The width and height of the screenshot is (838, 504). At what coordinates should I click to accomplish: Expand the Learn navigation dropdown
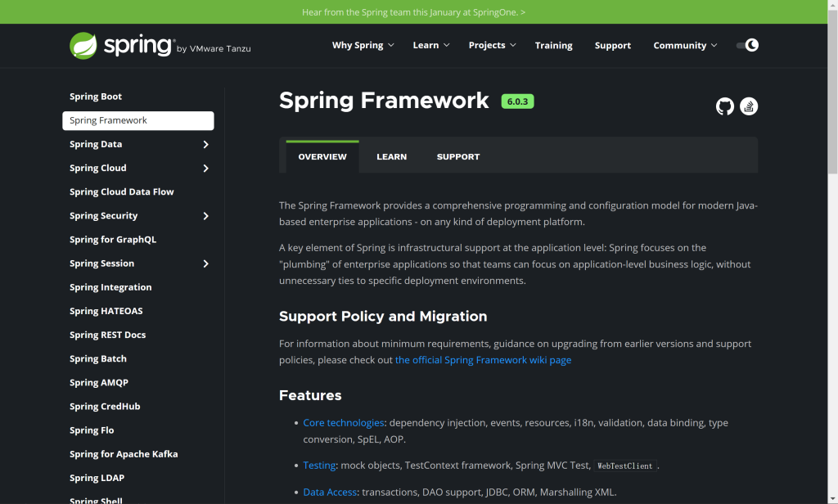click(430, 46)
